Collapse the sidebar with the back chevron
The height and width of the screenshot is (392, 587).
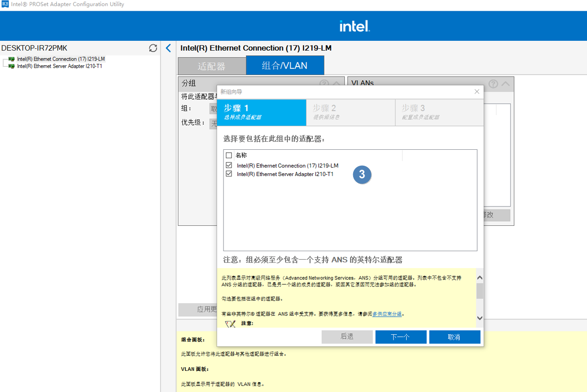pos(169,48)
